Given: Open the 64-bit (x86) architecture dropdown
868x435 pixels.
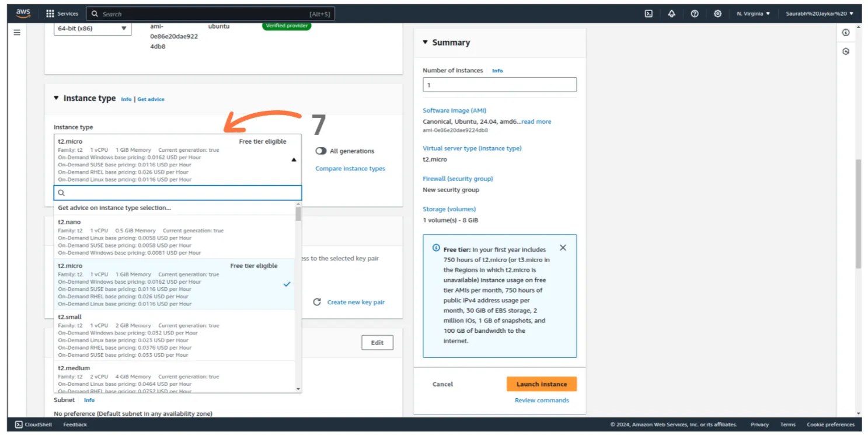Looking at the screenshot, I should (93, 28).
